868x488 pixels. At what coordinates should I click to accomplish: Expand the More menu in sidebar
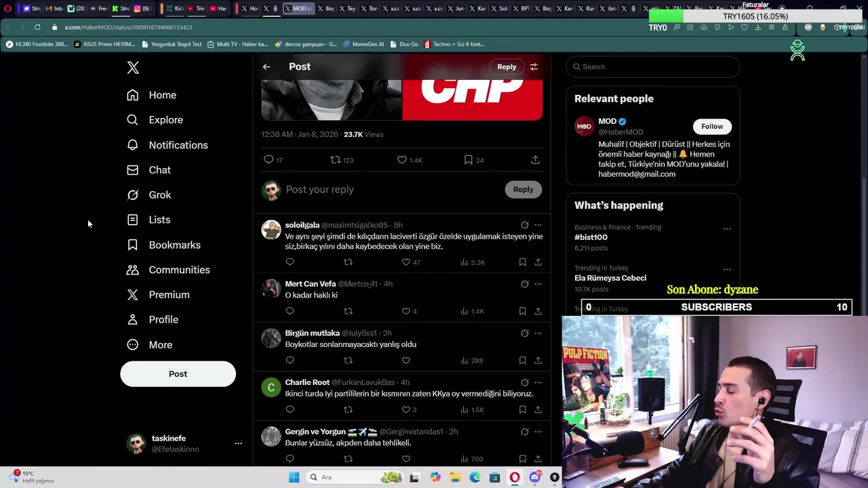[150, 344]
